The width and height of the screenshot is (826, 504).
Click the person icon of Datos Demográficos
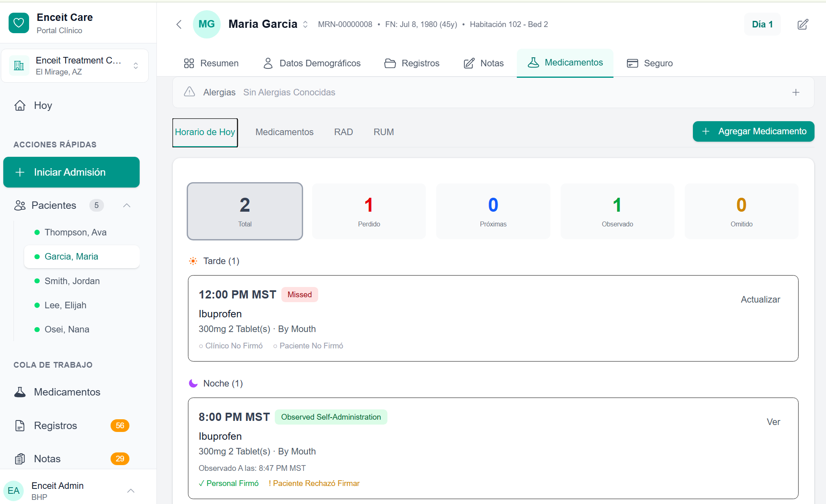[x=268, y=63]
